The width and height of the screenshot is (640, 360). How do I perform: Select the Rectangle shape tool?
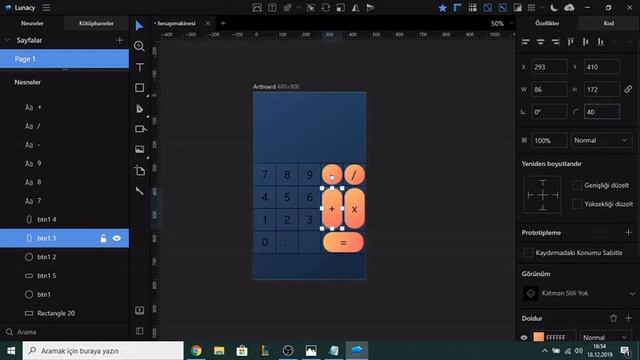(140, 88)
